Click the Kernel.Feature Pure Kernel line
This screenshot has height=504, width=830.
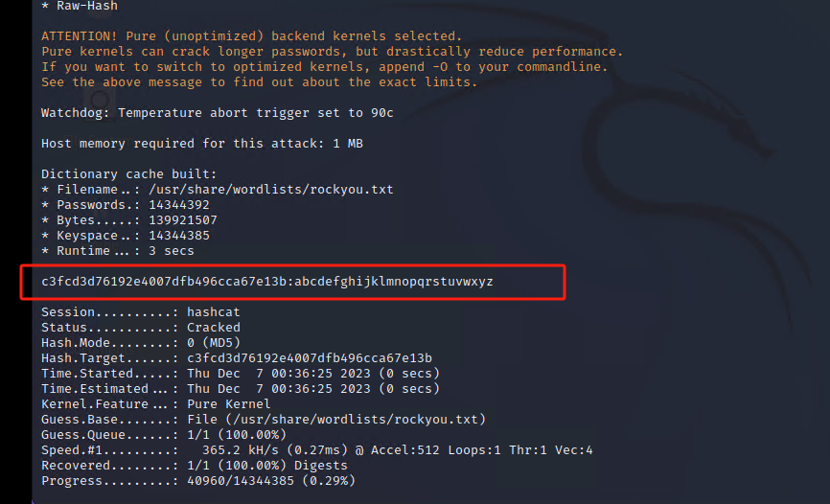[155, 404]
